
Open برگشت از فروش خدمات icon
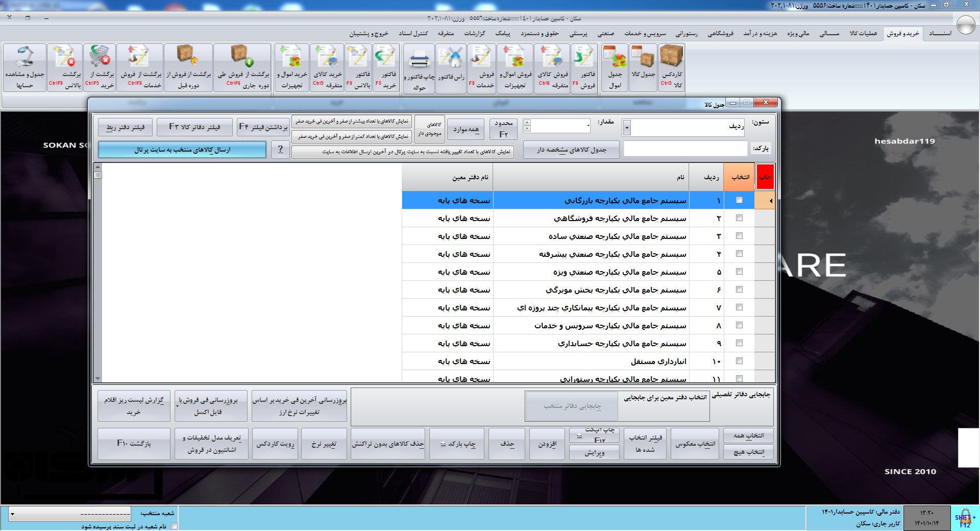click(x=140, y=67)
